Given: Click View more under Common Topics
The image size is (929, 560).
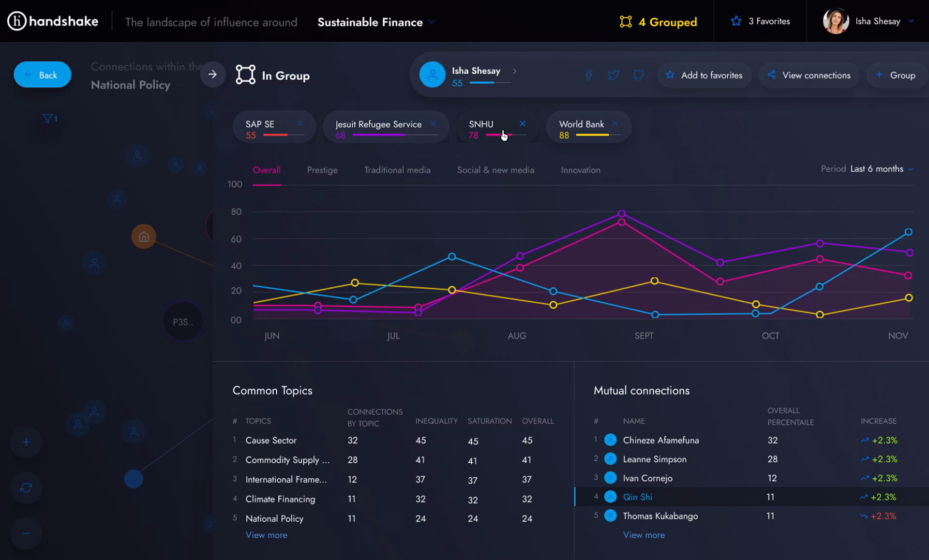Looking at the screenshot, I should pos(266,535).
